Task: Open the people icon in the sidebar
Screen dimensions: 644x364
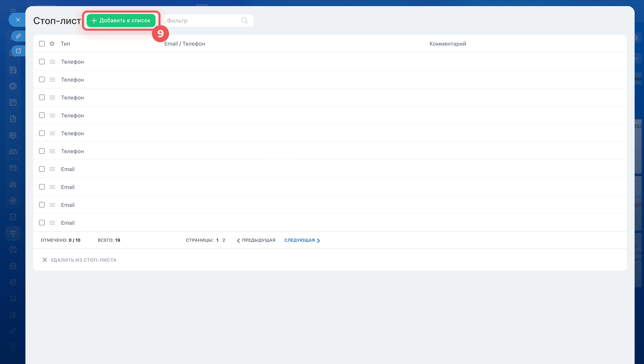Action: [x=13, y=185]
